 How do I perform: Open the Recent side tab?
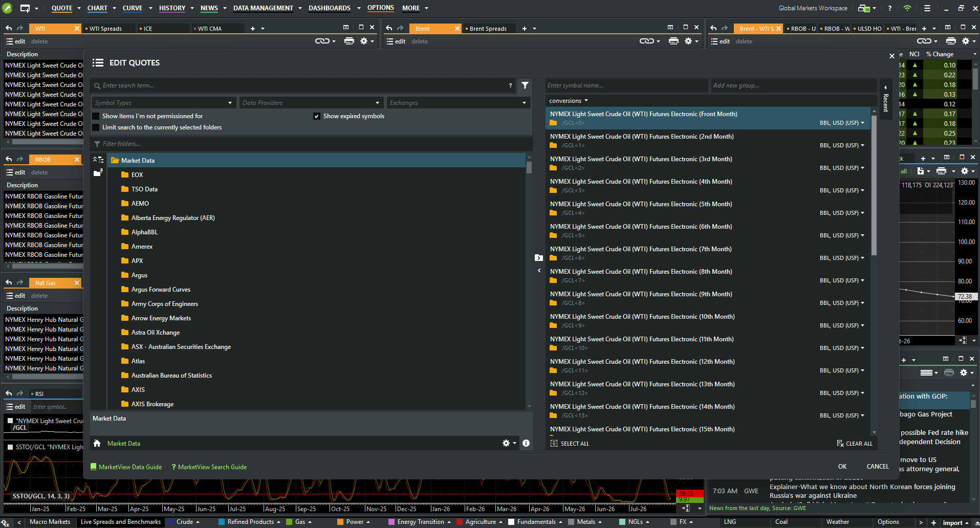pos(886,99)
